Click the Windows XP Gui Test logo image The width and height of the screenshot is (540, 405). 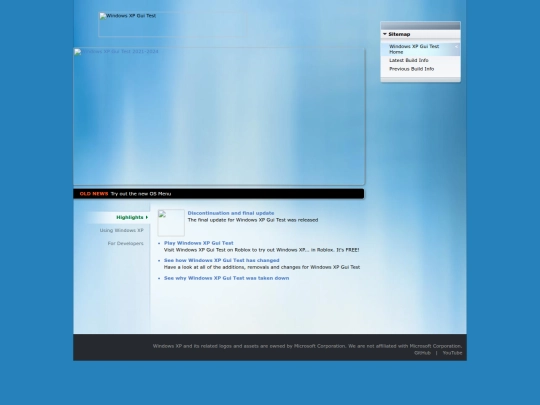172,24
